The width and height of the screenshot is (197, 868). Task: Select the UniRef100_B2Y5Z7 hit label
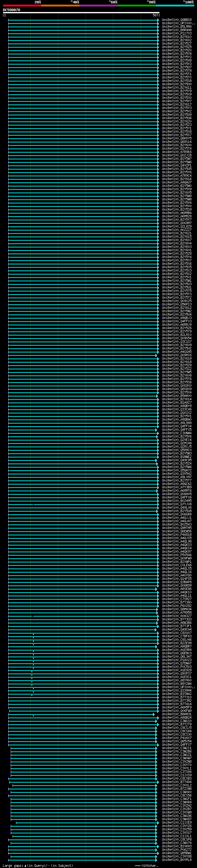[177, 43]
